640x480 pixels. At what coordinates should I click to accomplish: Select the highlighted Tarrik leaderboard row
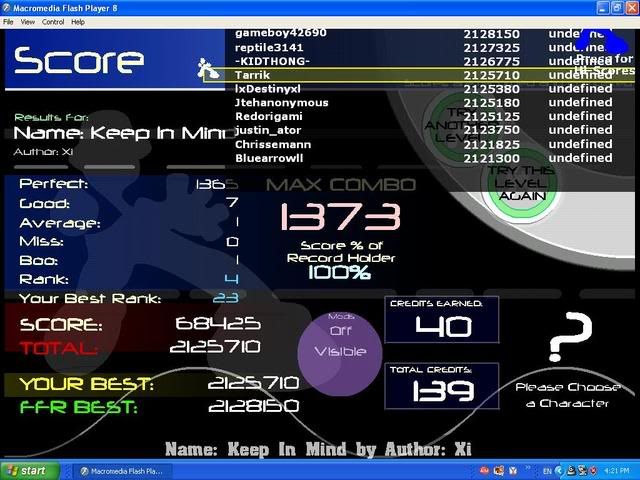420,75
